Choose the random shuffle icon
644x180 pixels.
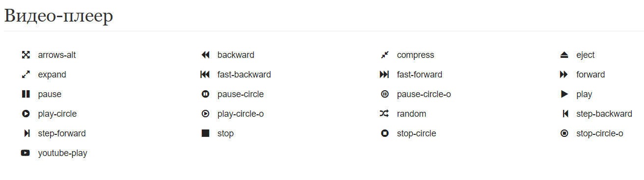coord(384,114)
